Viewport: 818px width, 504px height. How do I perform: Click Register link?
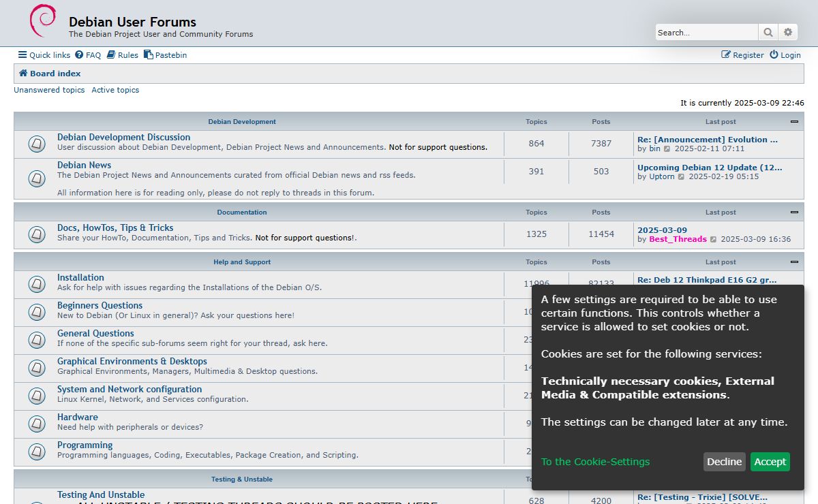point(742,55)
